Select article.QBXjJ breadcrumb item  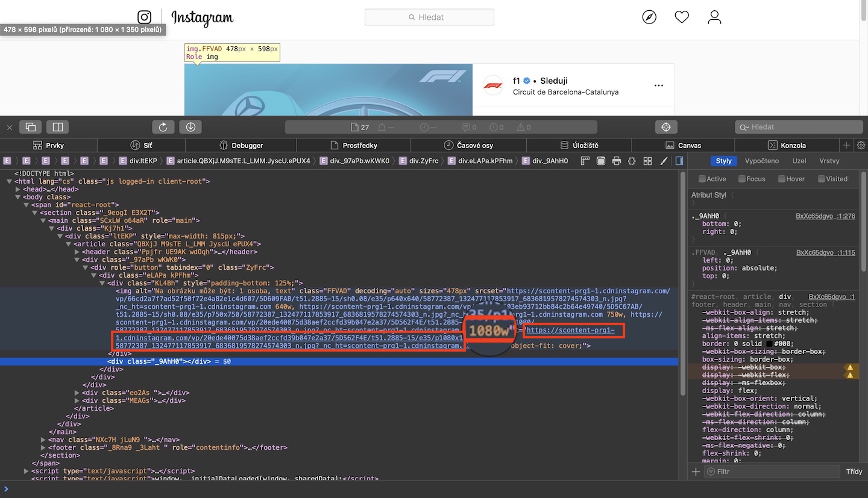click(239, 161)
